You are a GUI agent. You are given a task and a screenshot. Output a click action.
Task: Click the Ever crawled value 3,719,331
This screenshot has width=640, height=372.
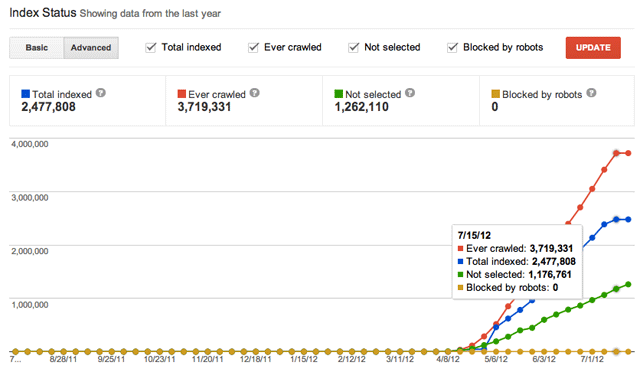pos(204,107)
